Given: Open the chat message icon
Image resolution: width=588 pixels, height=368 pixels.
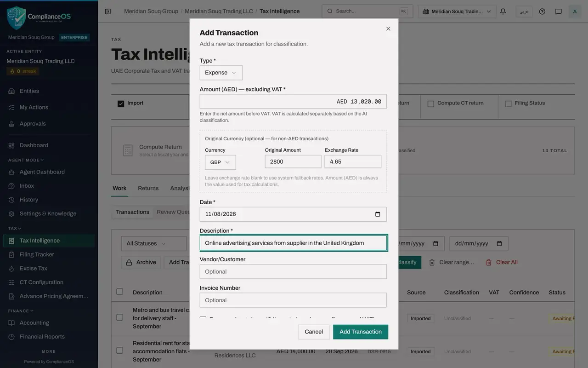Looking at the screenshot, I should click(559, 11).
